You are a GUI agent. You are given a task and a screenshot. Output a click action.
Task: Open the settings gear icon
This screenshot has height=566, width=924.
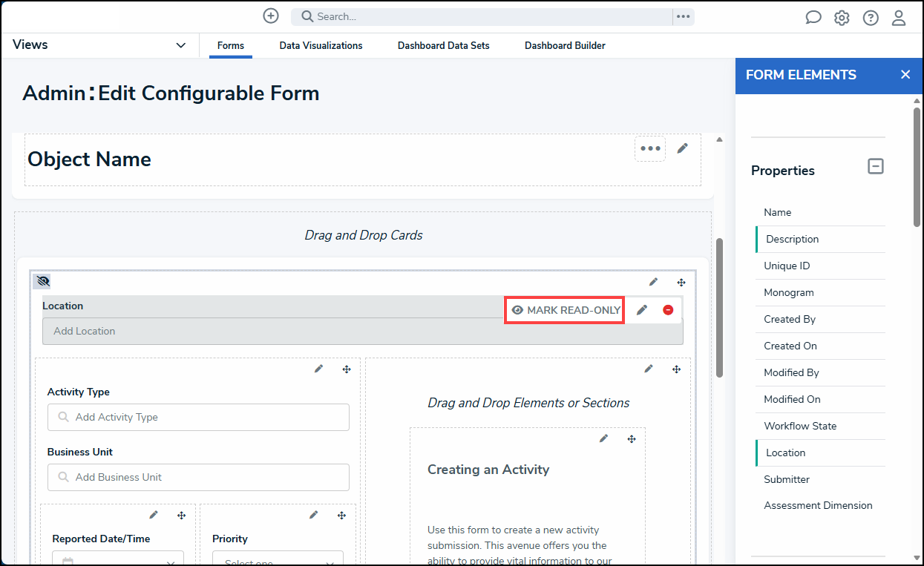842,18
